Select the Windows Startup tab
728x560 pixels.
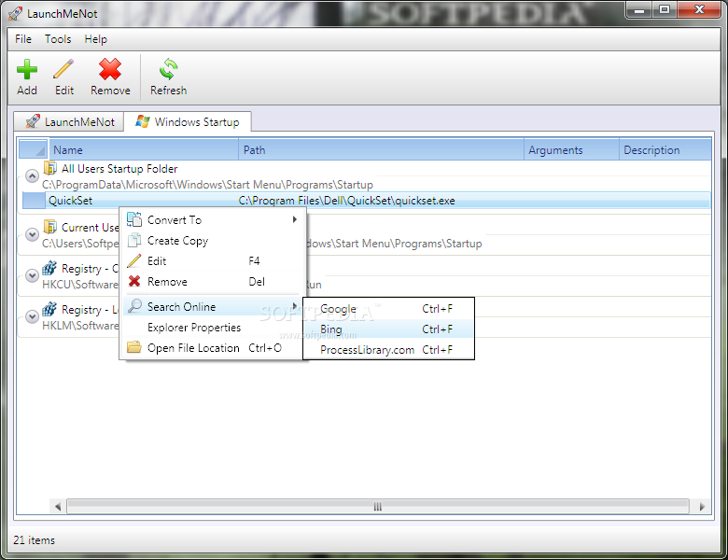(188, 121)
